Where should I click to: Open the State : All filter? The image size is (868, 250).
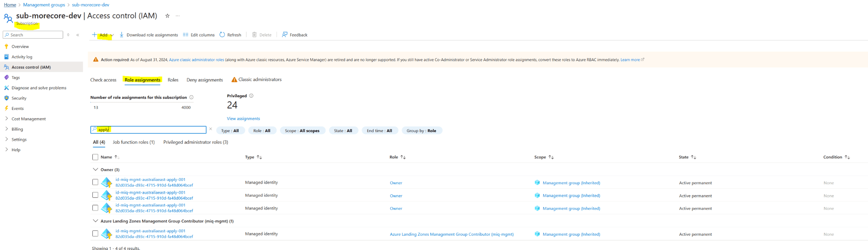343,131
